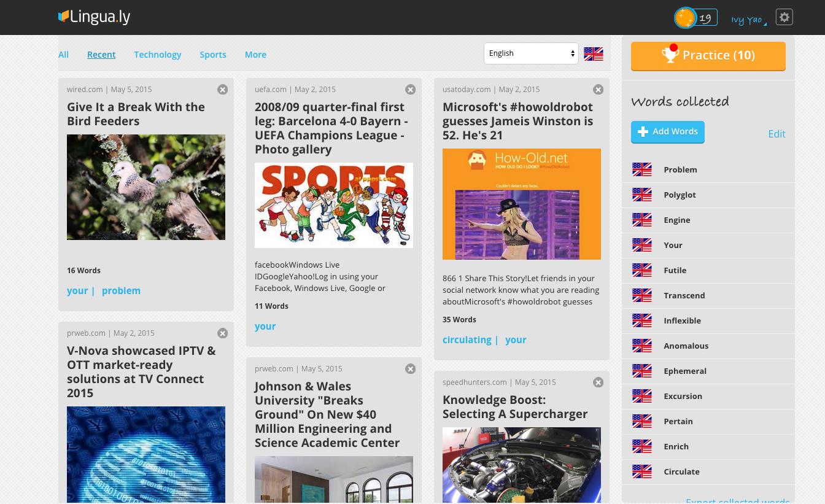Click the flag icon next to Pertain
The image size is (825, 504).
[642, 421]
